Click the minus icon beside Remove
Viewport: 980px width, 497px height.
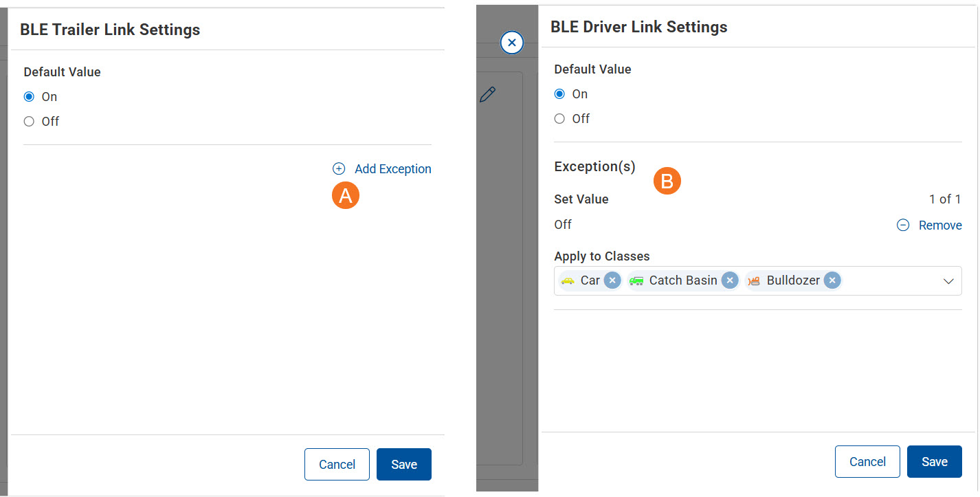pyautogui.click(x=904, y=225)
